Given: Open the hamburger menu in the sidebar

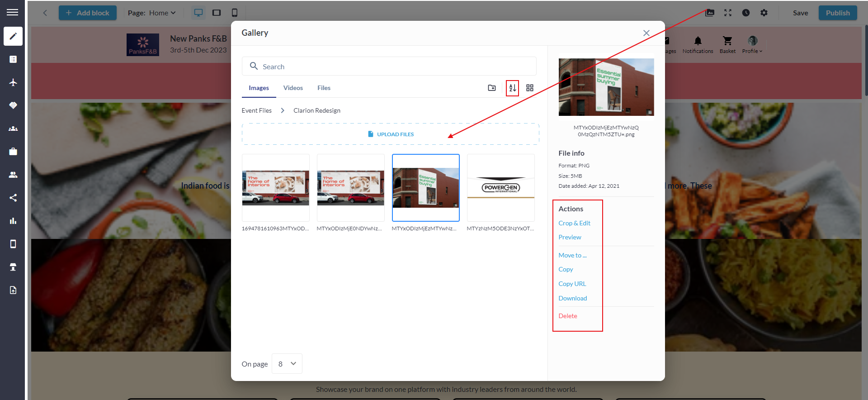Looking at the screenshot, I should (12, 12).
